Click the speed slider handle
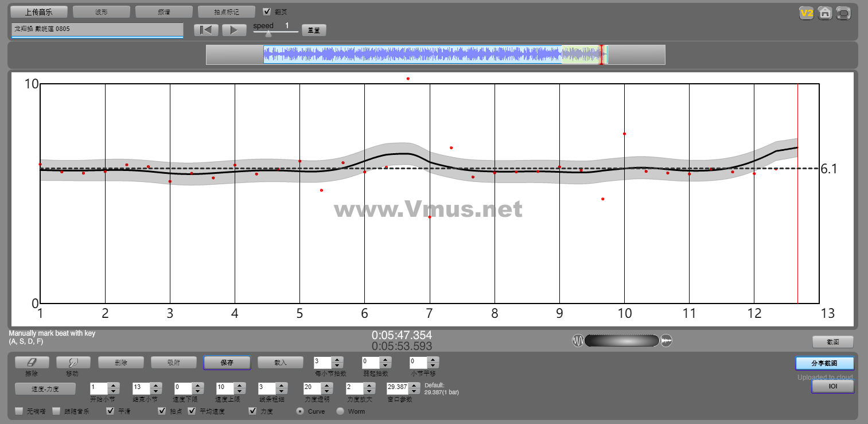The width and height of the screenshot is (868, 424). click(x=268, y=33)
